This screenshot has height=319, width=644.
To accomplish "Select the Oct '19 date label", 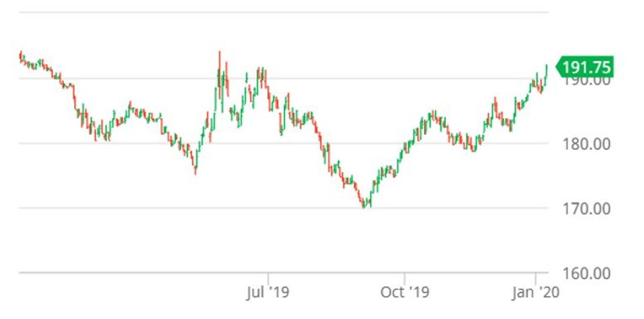I will click(x=405, y=293).
